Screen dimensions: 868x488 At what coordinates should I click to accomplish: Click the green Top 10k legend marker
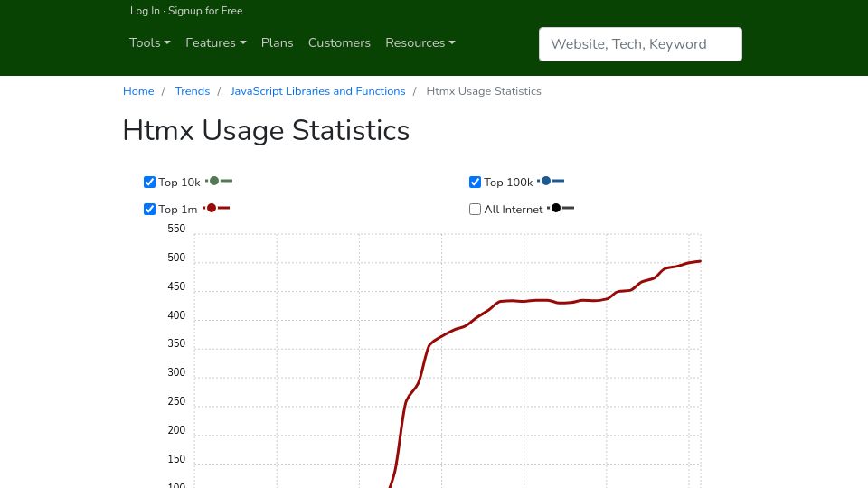[219, 181]
